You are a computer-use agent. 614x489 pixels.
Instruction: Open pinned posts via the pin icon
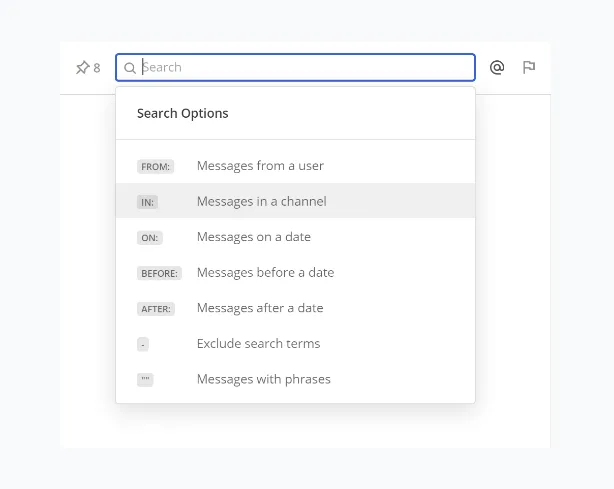83,67
